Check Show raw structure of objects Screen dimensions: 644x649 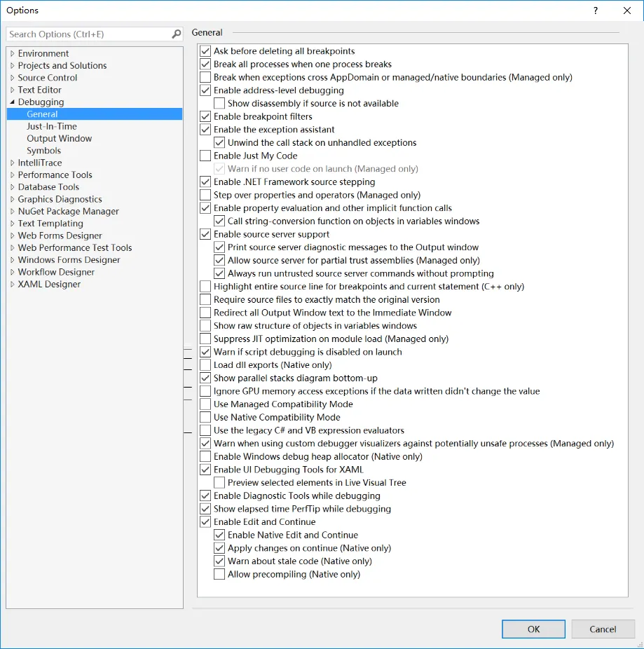click(x=205, y=326)
